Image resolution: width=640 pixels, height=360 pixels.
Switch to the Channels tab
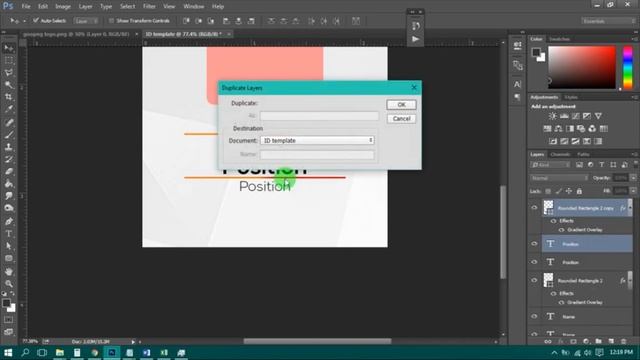(x=560, y=154)
